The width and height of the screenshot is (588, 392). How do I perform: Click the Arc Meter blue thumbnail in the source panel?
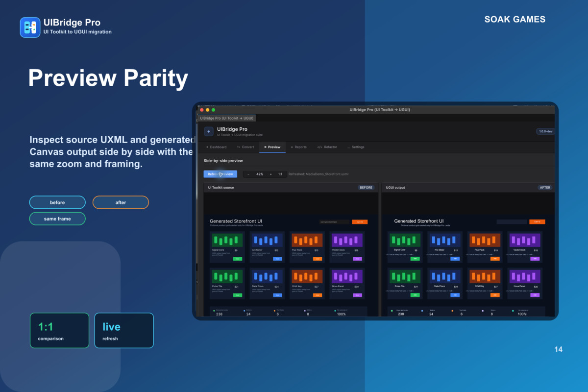(x=267, y=240)
